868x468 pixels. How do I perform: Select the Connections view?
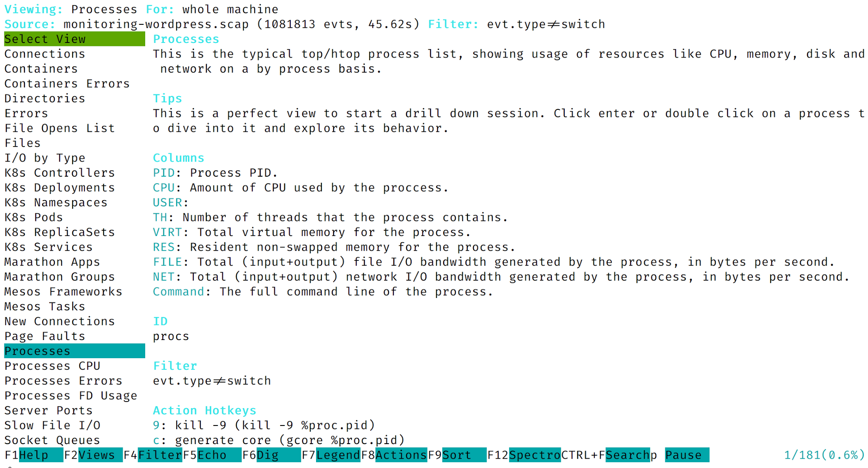(x=45, y=54)
